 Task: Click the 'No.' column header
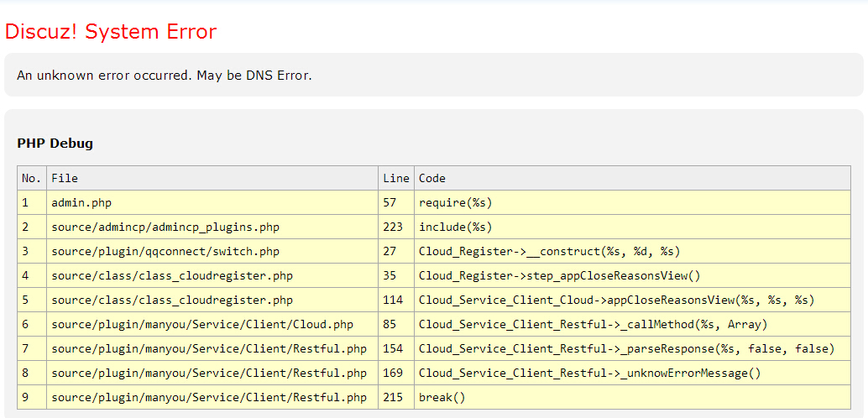coord(32,178)
